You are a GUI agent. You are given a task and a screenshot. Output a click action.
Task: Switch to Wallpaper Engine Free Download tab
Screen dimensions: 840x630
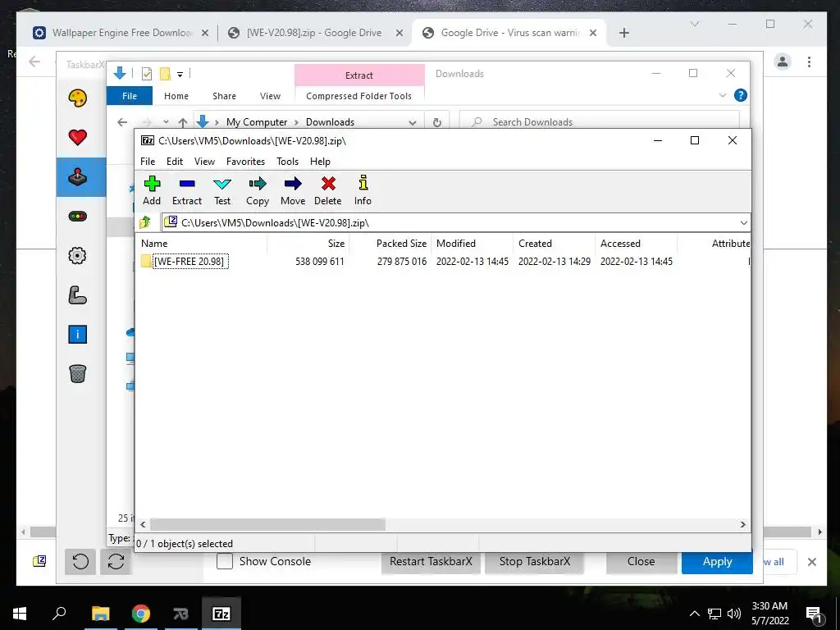coord(121,33)
